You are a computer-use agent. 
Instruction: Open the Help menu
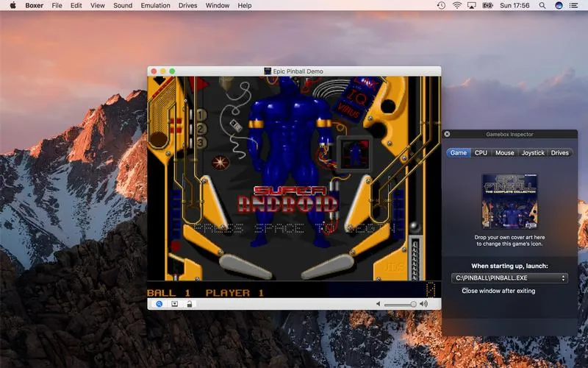(x=245, y=5)
